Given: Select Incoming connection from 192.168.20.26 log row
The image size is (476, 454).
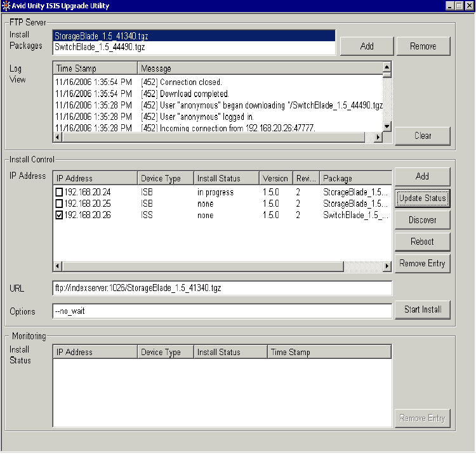Looking at the screenshot, I should point(218,127).
